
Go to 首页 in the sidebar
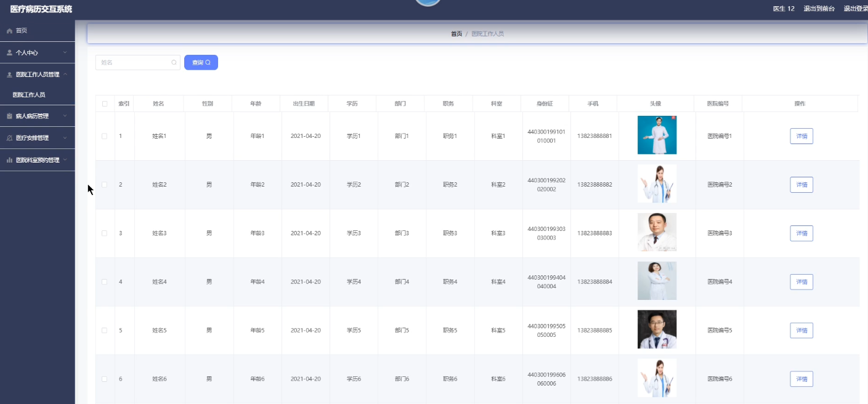[x=38, y=31]
